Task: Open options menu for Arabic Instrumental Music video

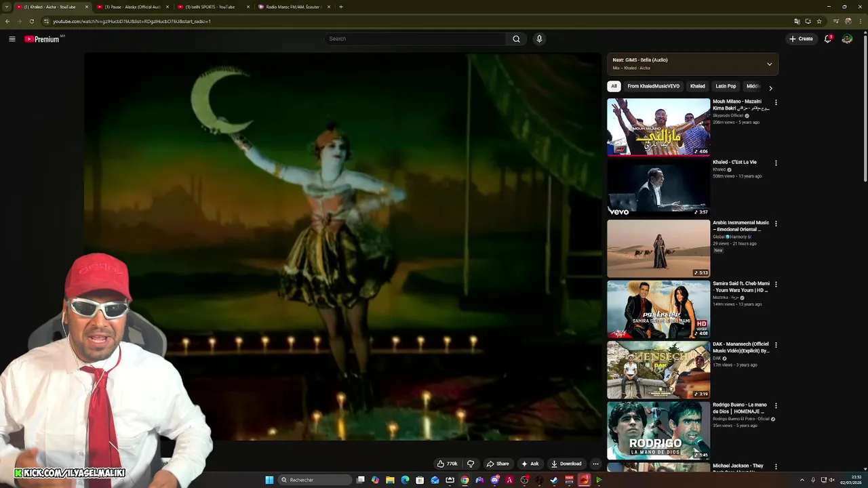Action: (776, 224)
